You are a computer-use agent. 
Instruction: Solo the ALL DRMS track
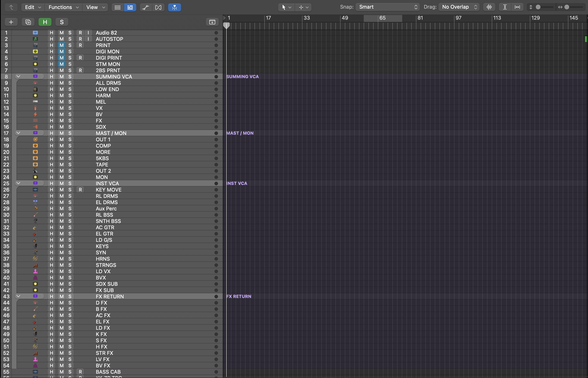click(70, 83)
